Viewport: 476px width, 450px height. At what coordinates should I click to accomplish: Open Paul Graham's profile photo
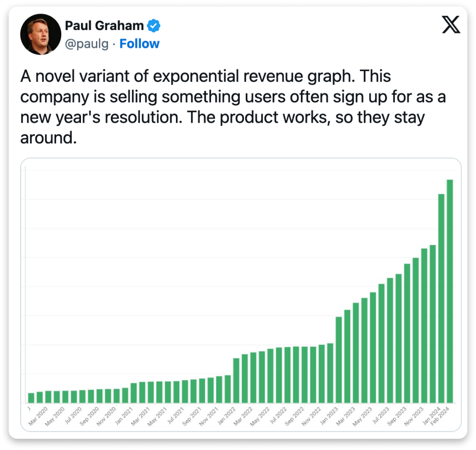(x=41, y=34)
